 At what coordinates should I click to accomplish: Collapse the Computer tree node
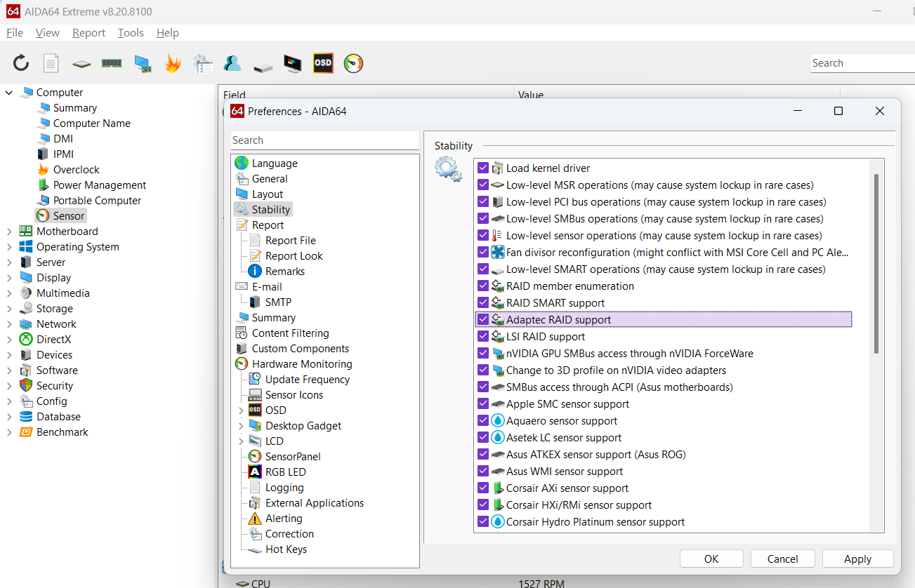[9, 93]
